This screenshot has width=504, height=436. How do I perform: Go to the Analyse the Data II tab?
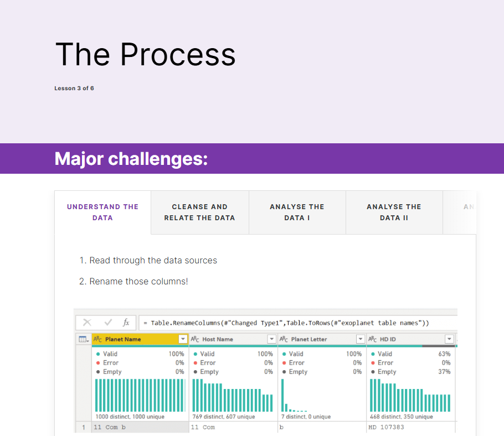pos(394,212)
